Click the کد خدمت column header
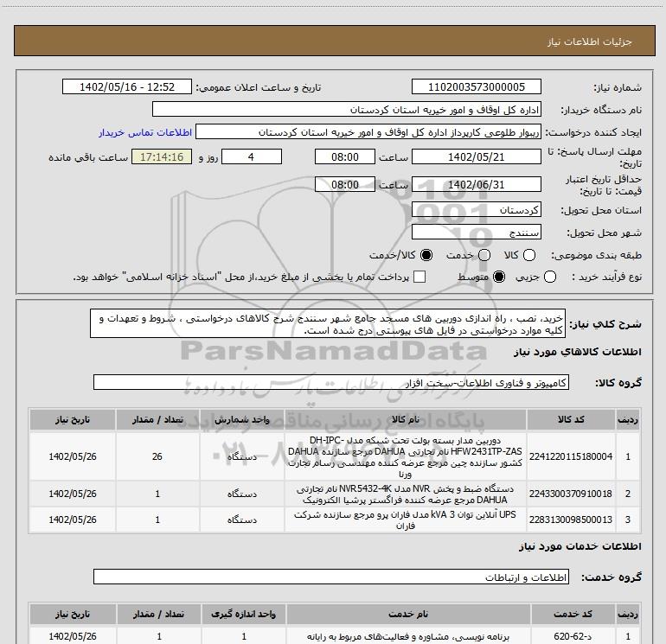The image size is (666, 644). click(x=573, y=615)
